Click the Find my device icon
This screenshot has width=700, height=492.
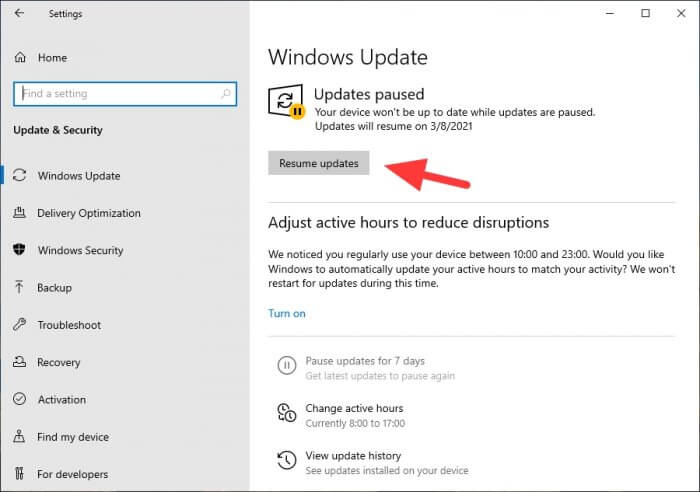(x=19, y=436)
